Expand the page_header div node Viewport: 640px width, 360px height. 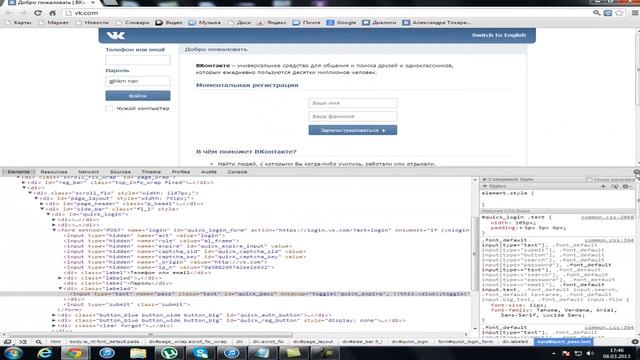tap(42, 204)
